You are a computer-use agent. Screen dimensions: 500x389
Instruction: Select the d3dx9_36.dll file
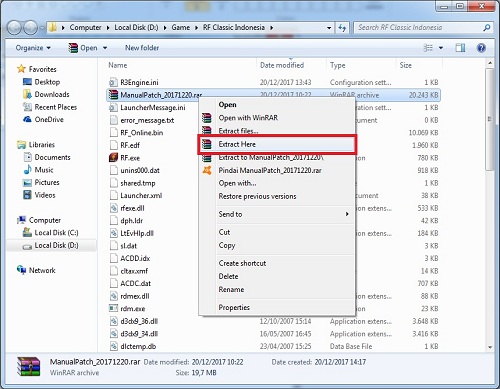139,321
